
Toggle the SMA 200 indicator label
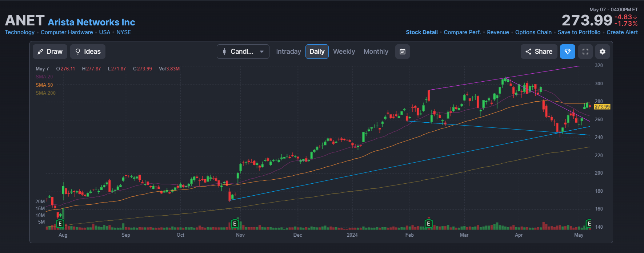[46, 93]
